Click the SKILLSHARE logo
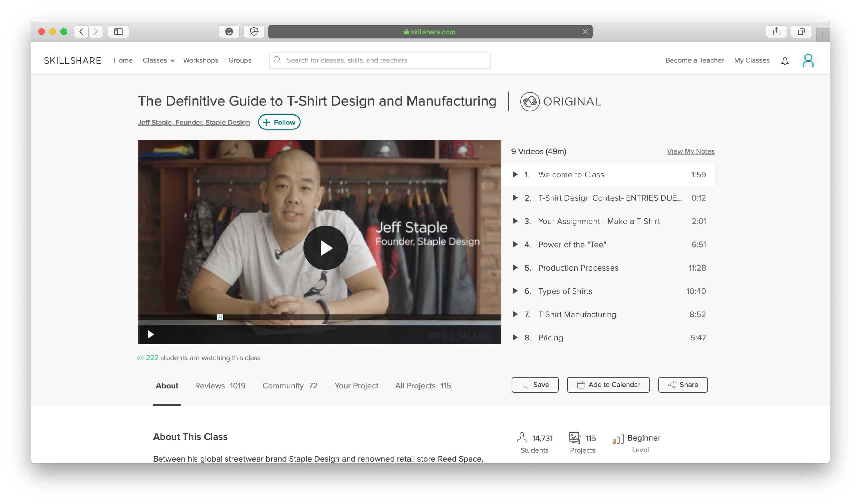Screen dimensions: 861x504 [x=72, y=61]
